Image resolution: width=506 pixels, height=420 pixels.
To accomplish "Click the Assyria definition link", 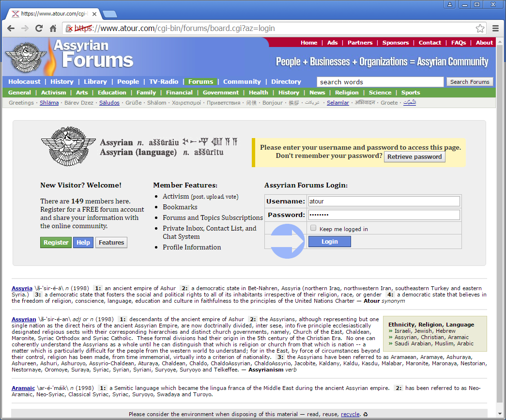I will tap(22, 288).
